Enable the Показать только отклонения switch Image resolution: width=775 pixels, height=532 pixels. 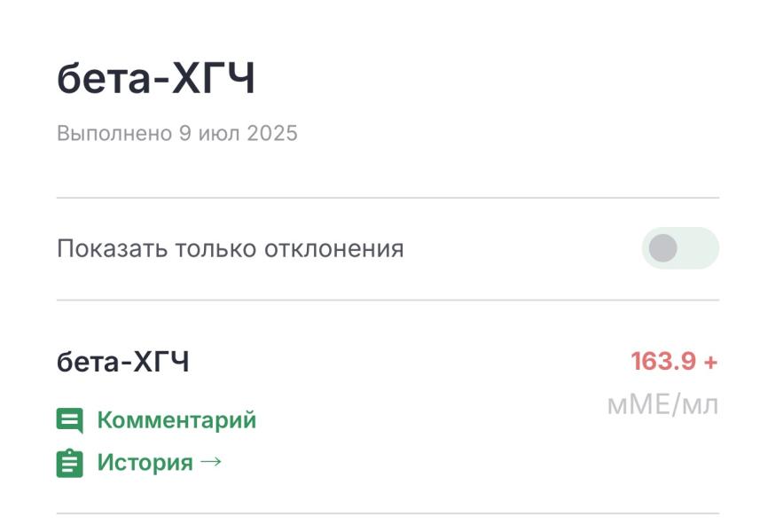(x=680, y=248)
